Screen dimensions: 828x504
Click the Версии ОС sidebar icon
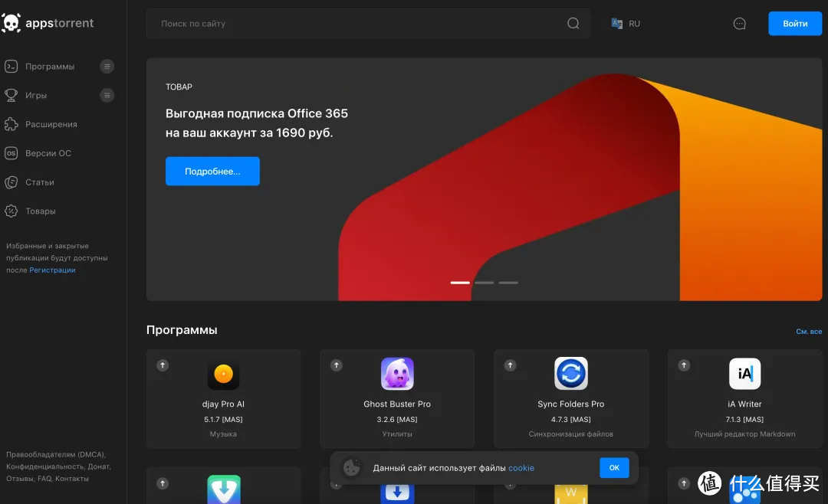(11, 153)
